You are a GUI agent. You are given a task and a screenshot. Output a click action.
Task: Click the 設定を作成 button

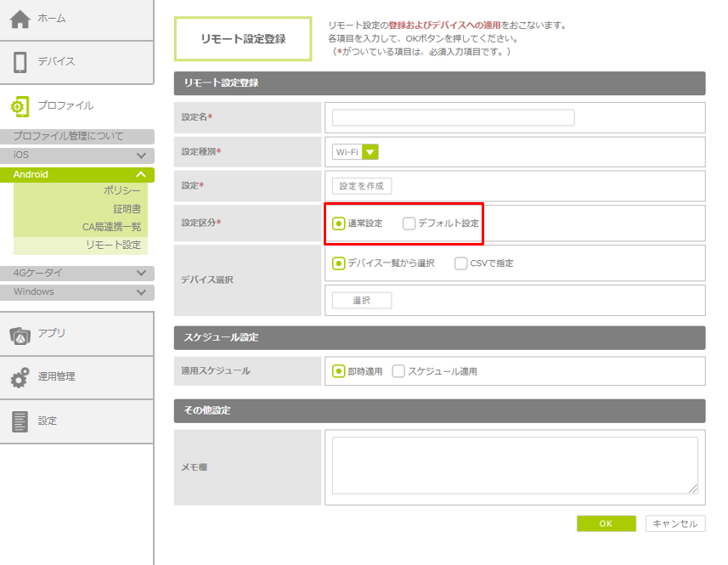point(362,186)
